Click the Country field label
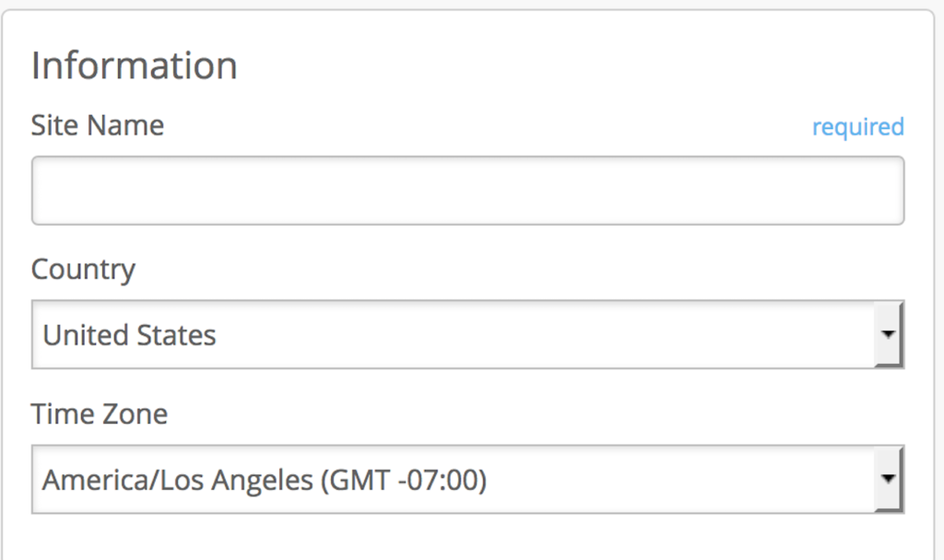 pyautogui.click(x=83, y=270)
